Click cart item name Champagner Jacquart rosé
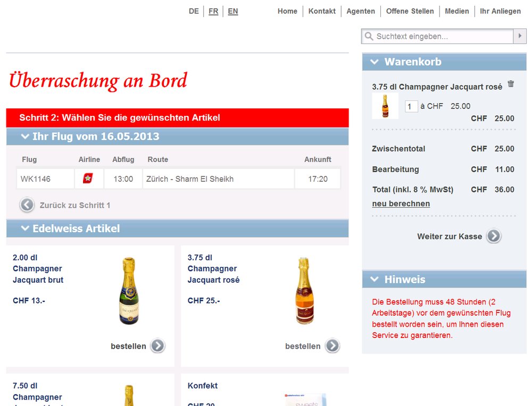Screen dimensions: 532x406 (437, 87)
